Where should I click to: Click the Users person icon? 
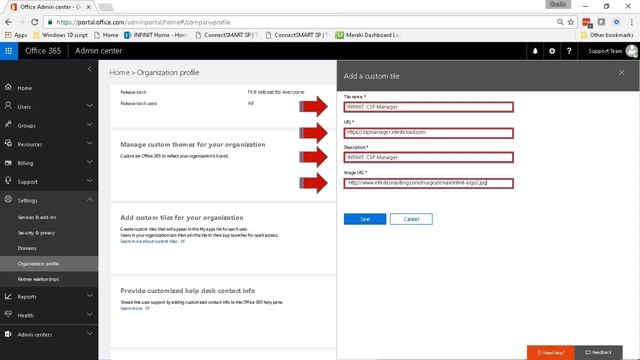8,106
